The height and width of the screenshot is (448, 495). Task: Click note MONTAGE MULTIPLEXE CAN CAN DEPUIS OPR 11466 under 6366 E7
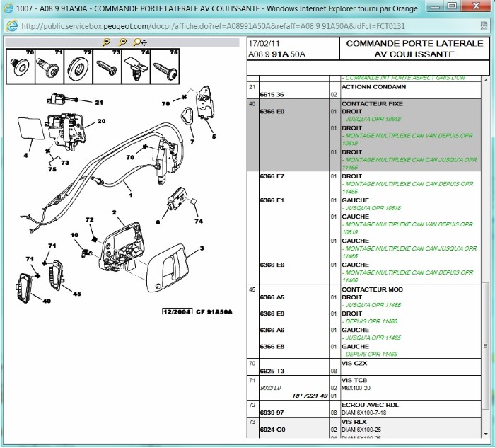pyautogui.click(x=408, y=188)
